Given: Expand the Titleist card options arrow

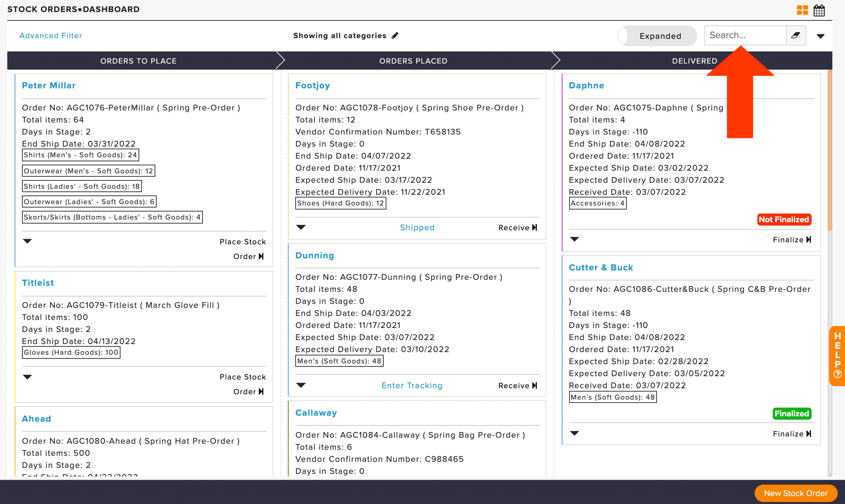Looking at the screenshot, I should click(27, 377).
